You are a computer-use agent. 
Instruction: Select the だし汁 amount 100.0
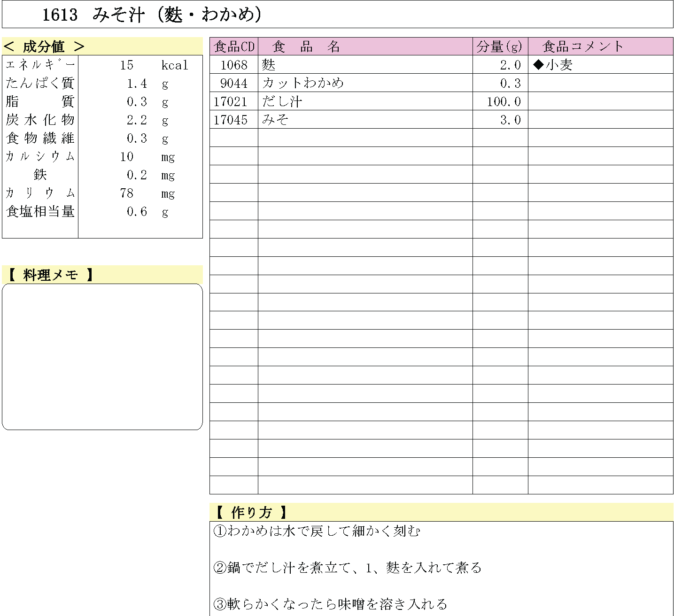504,101
